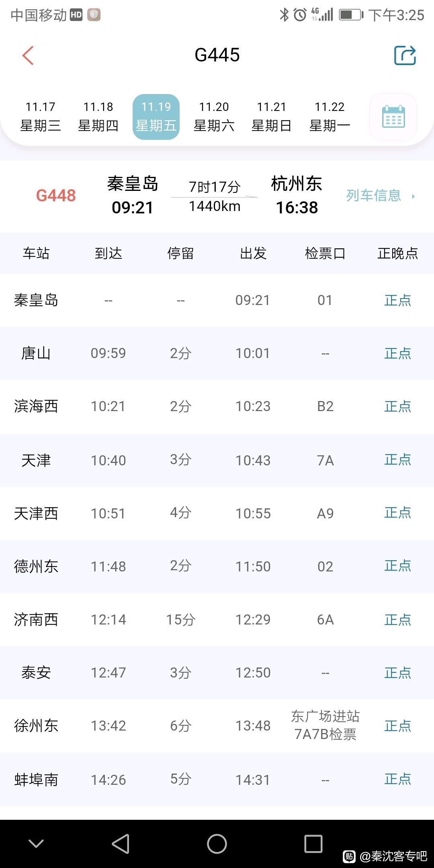Viewport: 434px width, 868px height.
Task: Open the calendar date picker icon
Action: click(x=393, y=117)
